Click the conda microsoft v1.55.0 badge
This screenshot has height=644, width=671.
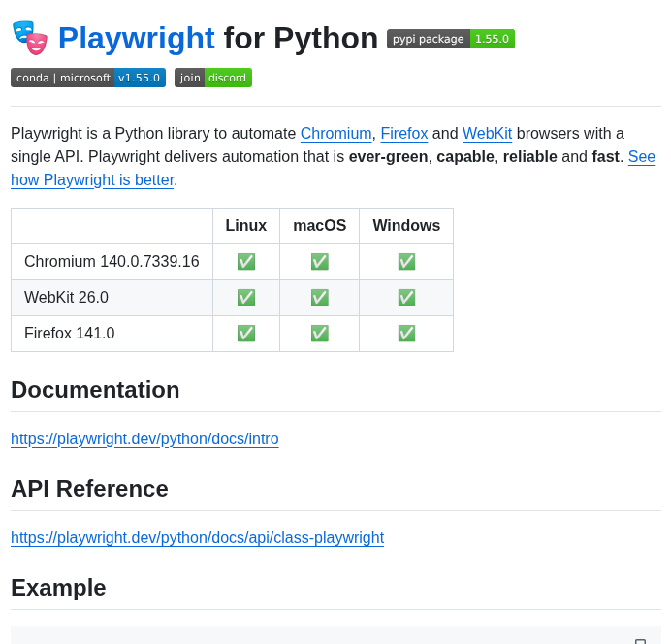tap(88, 78)
